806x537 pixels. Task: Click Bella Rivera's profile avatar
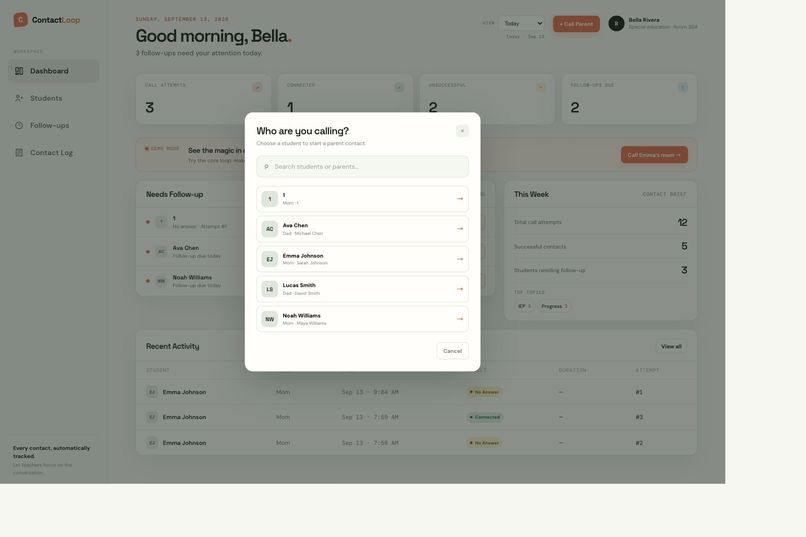(x=616, y=23)
